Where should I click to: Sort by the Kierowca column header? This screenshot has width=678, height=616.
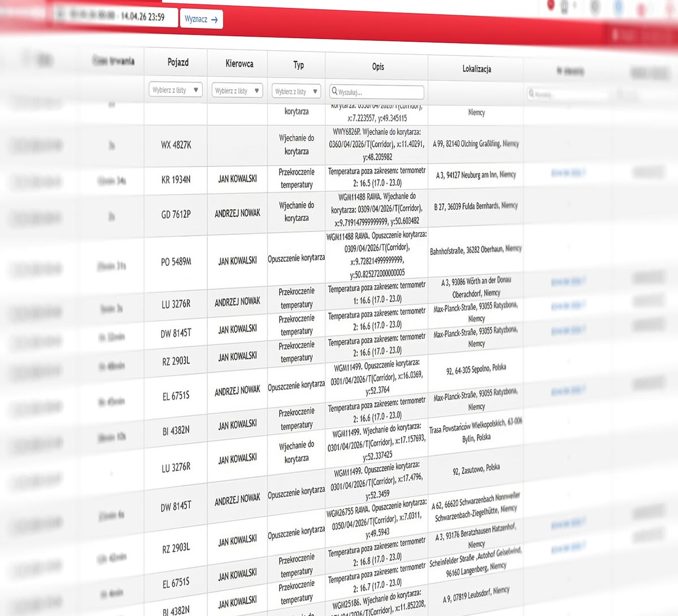[239, 64]
